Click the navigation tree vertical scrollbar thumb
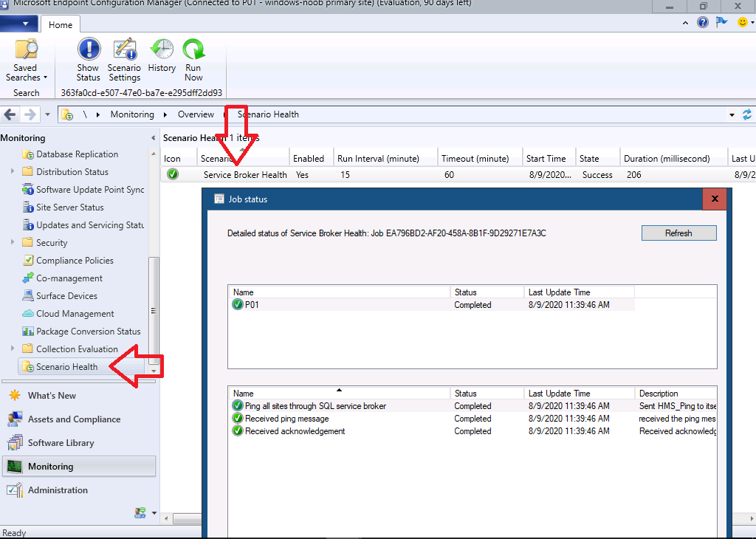The image size is (756, 539). coord(154,311)
